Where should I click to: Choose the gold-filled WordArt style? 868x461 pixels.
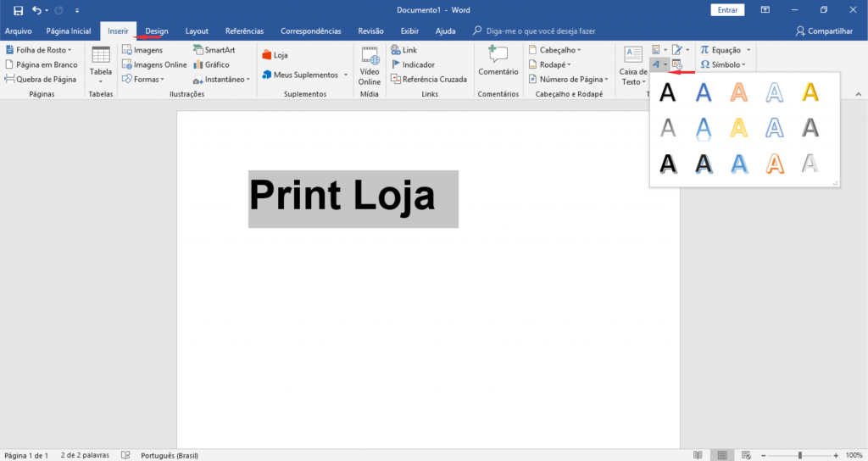coord(810,92)
